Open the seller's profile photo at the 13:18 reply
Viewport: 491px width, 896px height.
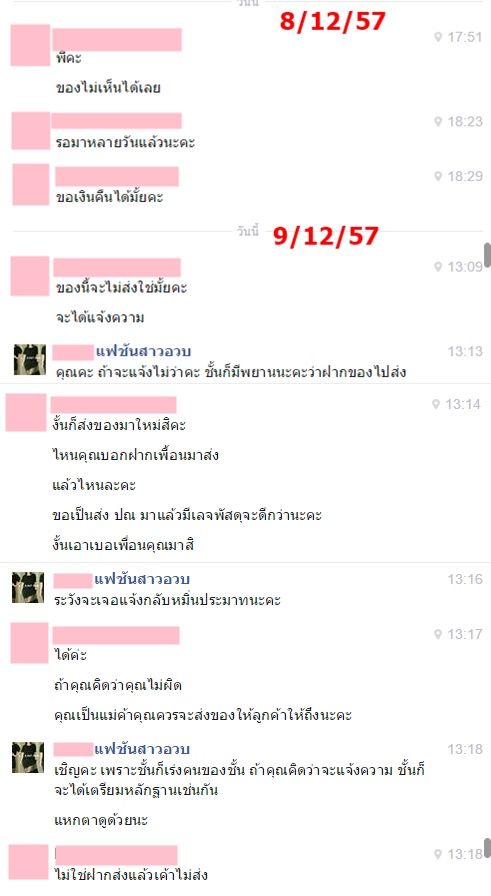coord(28,758)
